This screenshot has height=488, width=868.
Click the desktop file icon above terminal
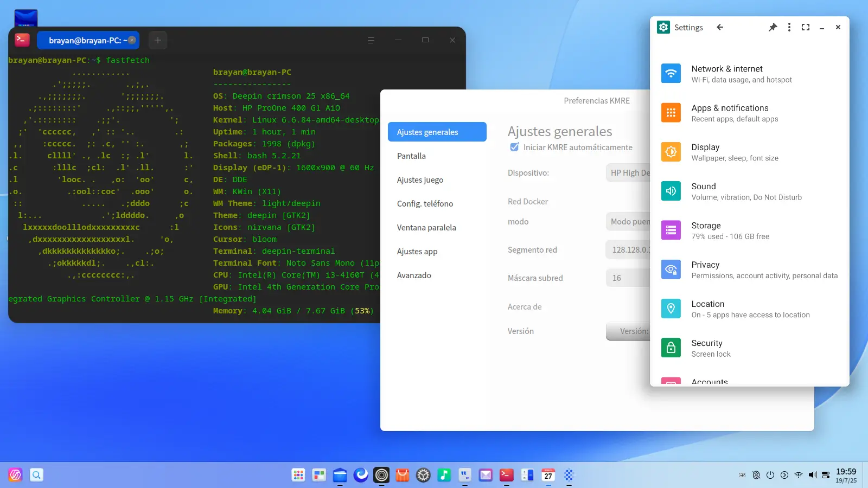tap(26, 18)
